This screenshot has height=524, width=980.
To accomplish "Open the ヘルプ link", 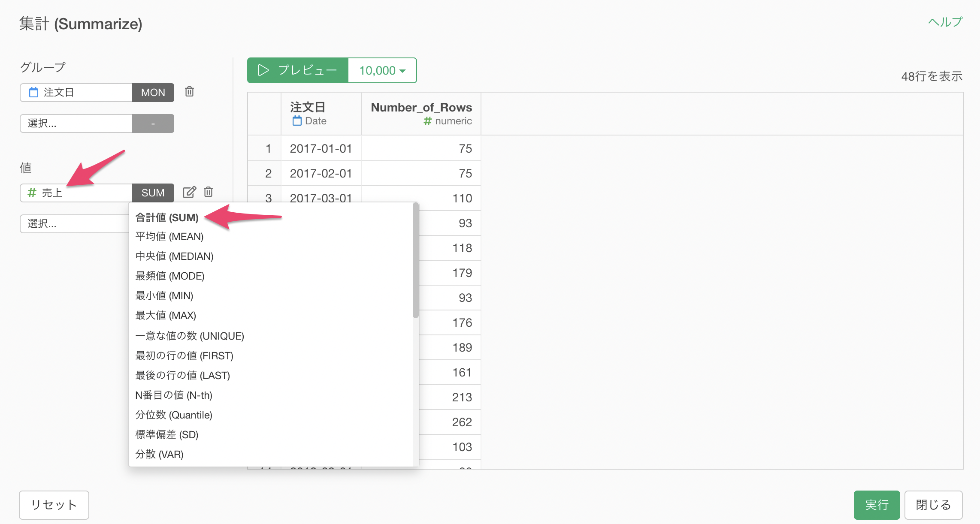I will (945, 22).
